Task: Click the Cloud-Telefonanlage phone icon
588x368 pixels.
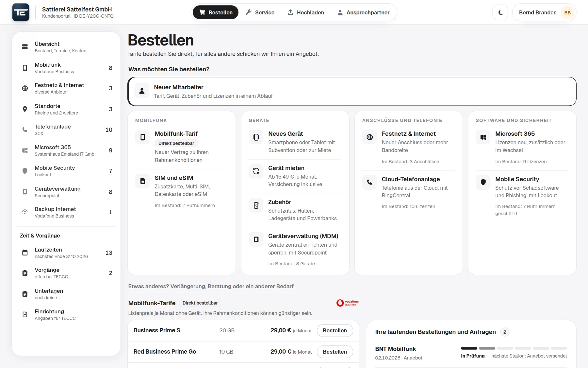Action: pos(369,182)
